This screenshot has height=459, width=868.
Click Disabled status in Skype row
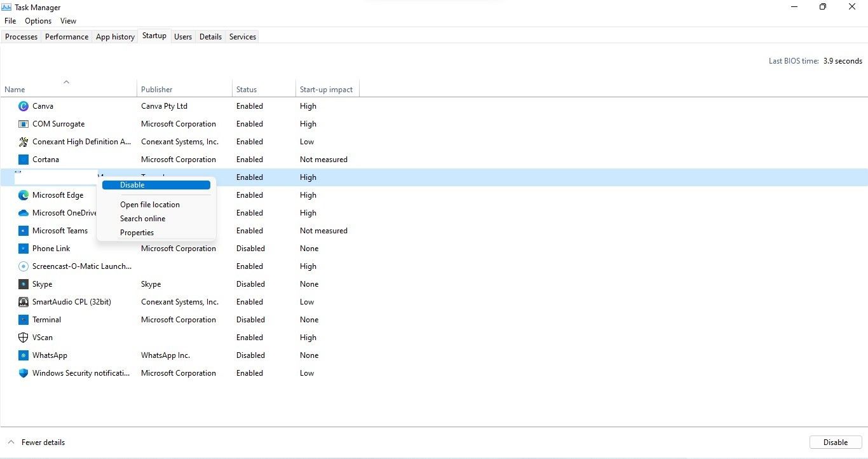point(250,284)
